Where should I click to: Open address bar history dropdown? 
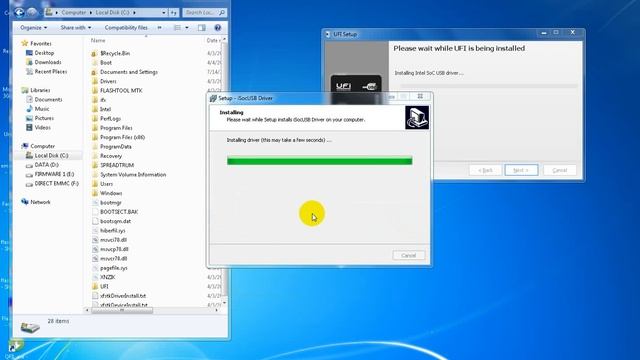point(164,13)
